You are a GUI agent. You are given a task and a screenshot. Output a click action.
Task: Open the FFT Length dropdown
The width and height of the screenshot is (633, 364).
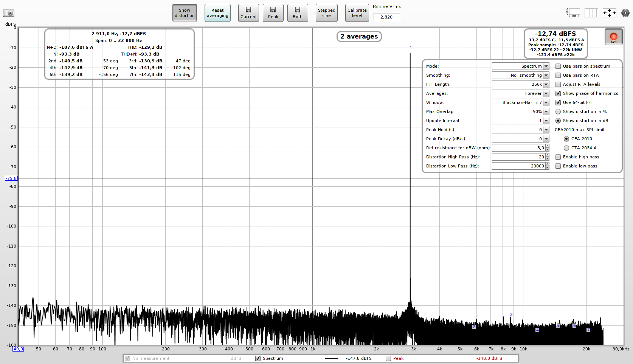pyautogui.click(x=521, y=84)
